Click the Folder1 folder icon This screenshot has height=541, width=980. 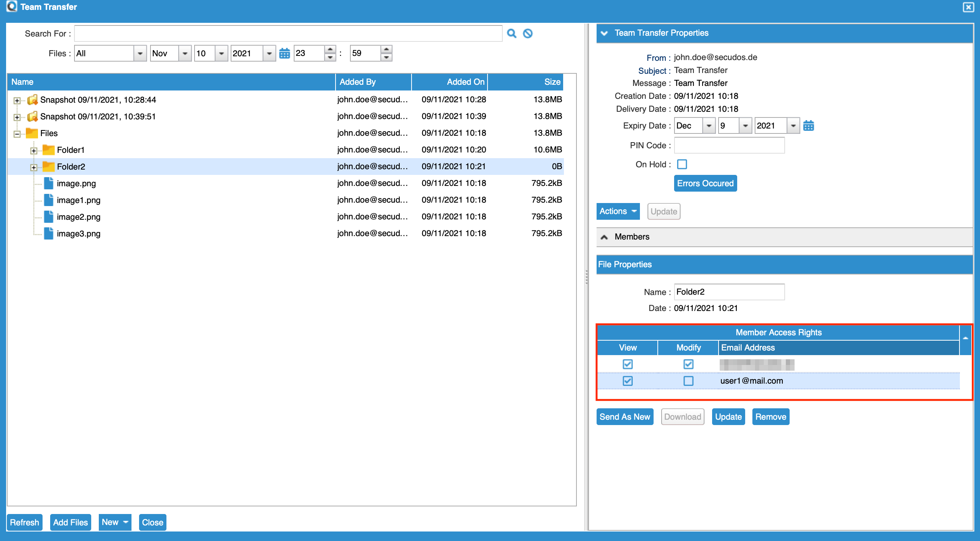[x=48, y=150]
